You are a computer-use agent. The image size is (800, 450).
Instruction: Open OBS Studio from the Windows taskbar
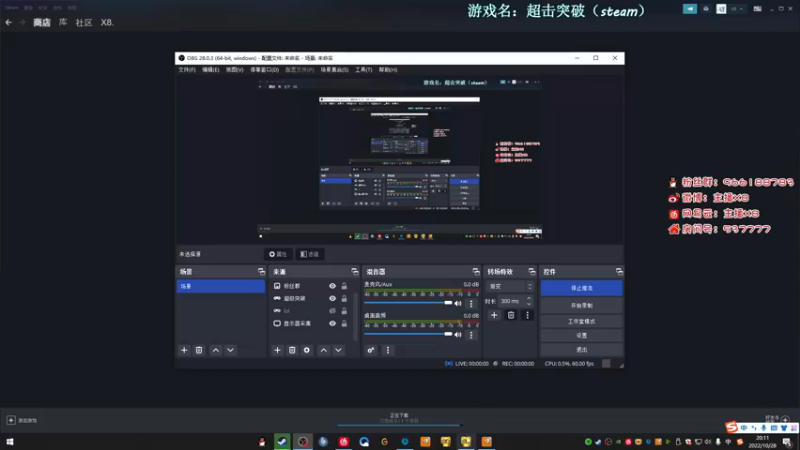[303, 442]
